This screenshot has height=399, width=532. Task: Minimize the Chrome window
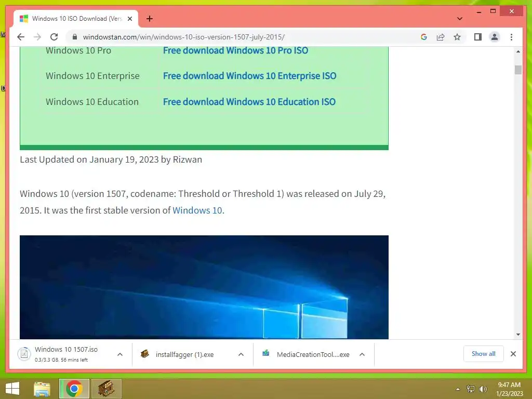click(x=478, y=11)
